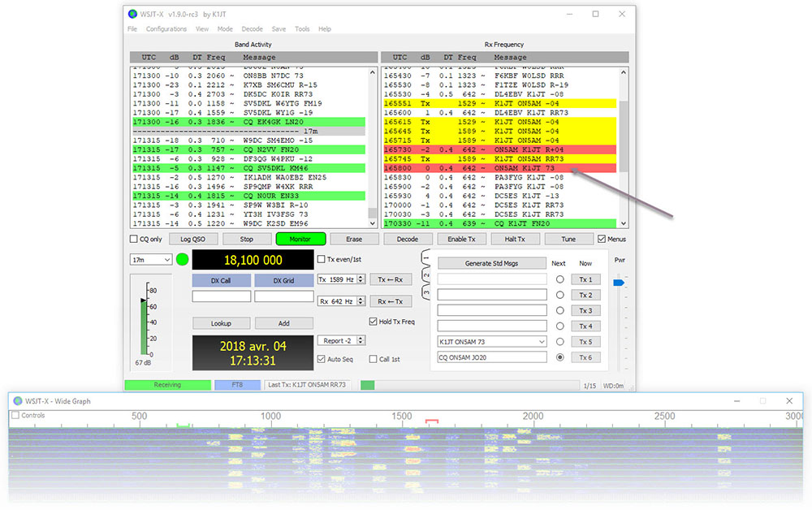Click the Rx←Tx button

[x=391, y=301]
